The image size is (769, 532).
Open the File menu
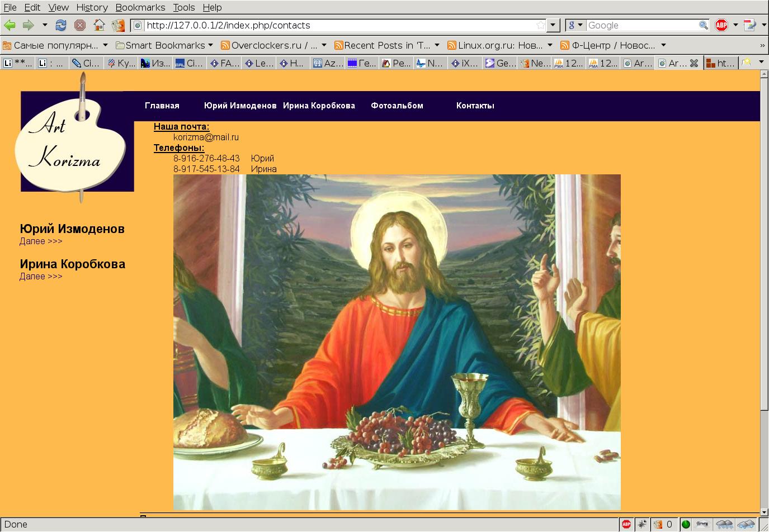[10, 7]
